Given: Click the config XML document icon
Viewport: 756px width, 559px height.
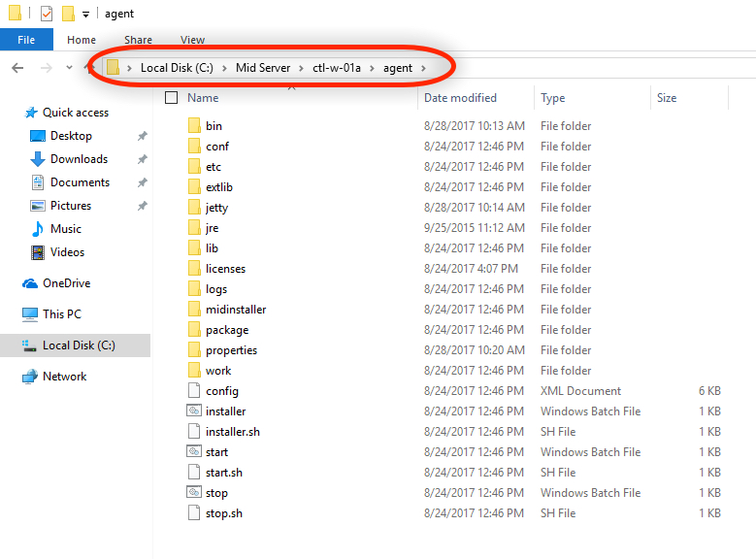Looking at the screenshot, I should 194,391.
